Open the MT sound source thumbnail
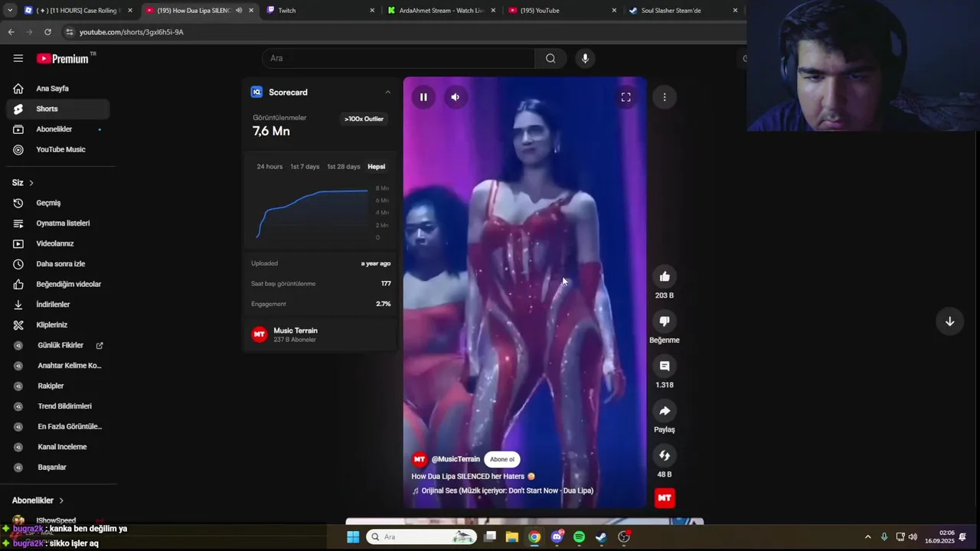Viewport: 980px width, 551px height. (x=665, y=498)
